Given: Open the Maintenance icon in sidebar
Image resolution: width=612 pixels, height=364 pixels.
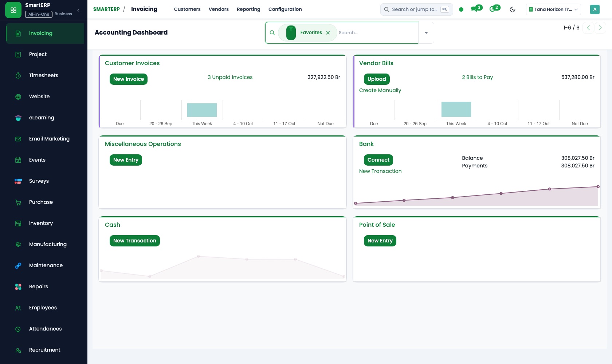Looking at the screenshot, I should (x=18, y=265).
